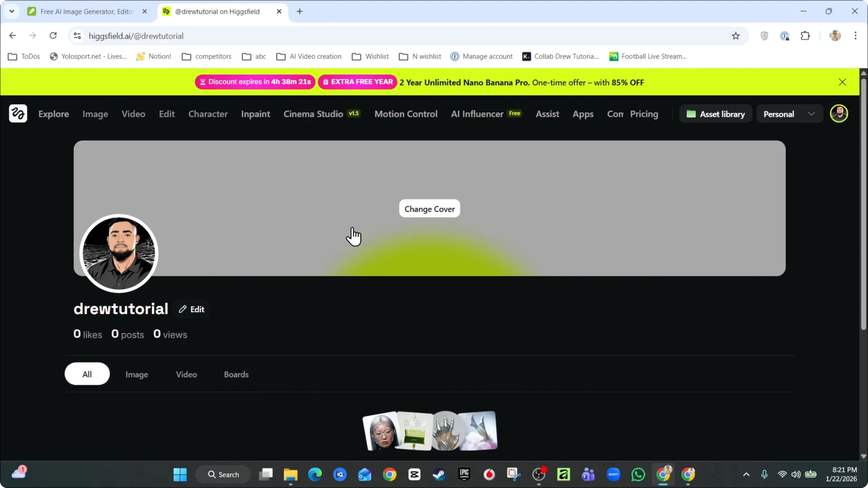Image resolution: width=868 pixels, height=488 pixels.
Task: Click the Change Cover button
Action: click(x=429, y=209)
